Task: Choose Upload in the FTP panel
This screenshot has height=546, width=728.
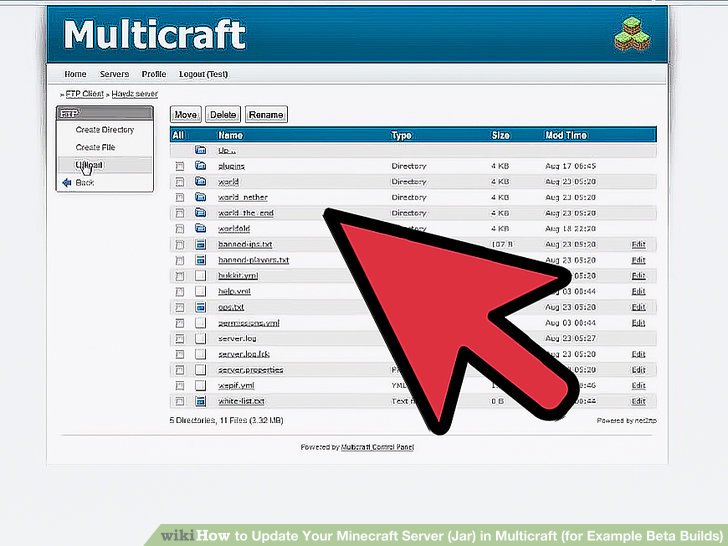Action: coord(89,165)
